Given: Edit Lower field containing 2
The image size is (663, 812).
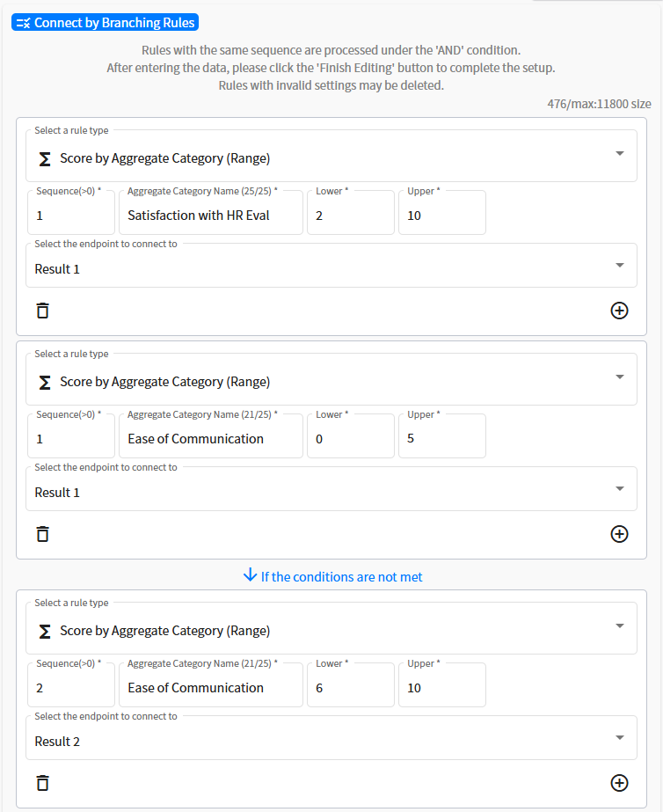Looking at the screenshot, I should tap(350, 213).
